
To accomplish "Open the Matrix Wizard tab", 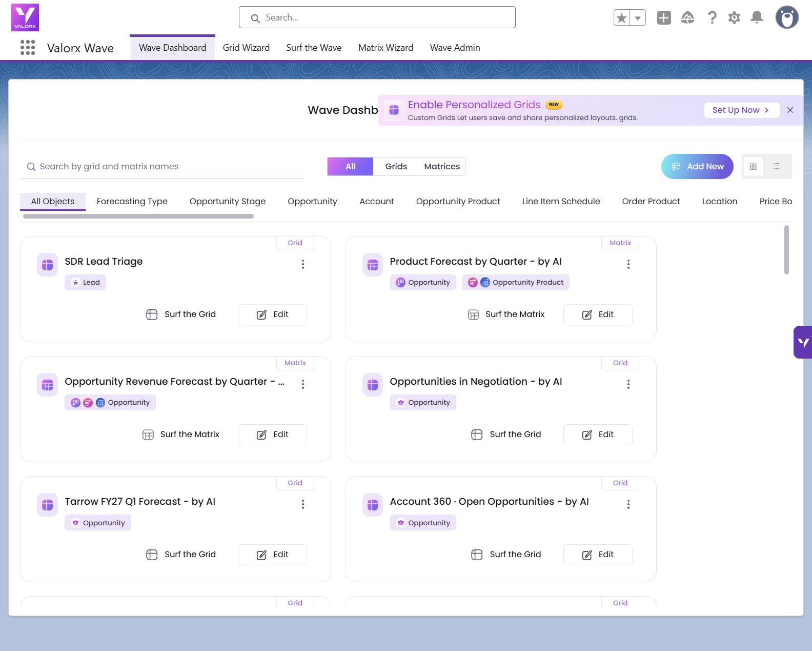I will tap(385, 48).
